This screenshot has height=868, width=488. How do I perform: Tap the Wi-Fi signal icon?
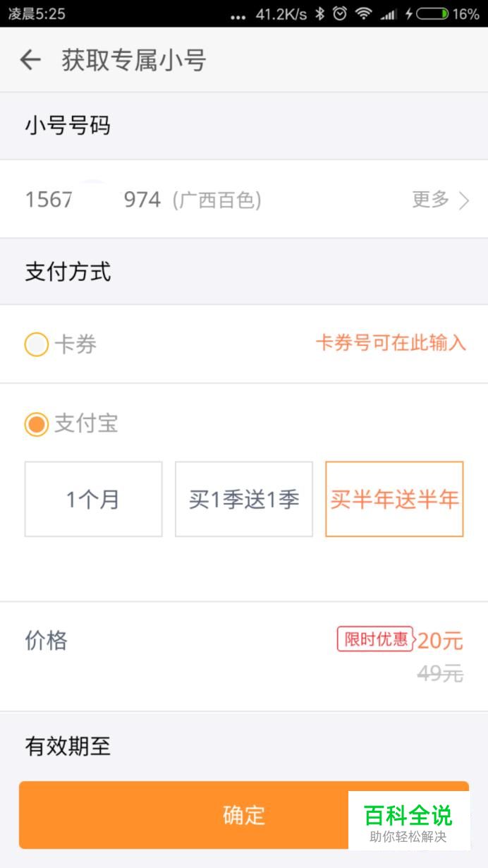click(363, 13)
